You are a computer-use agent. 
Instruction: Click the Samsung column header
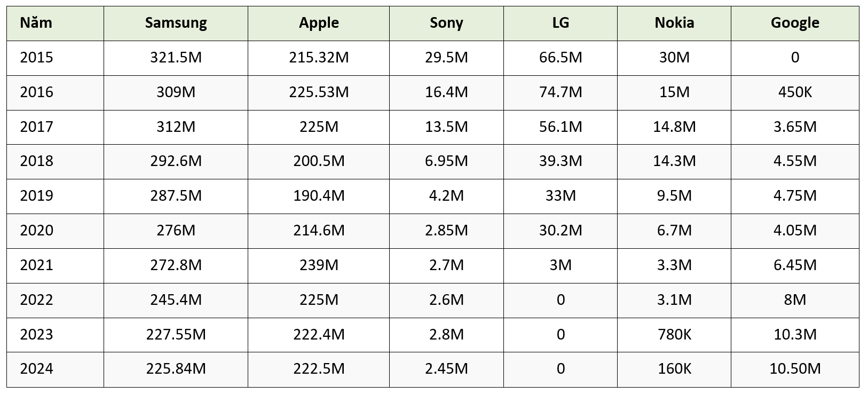coord(176,23)
